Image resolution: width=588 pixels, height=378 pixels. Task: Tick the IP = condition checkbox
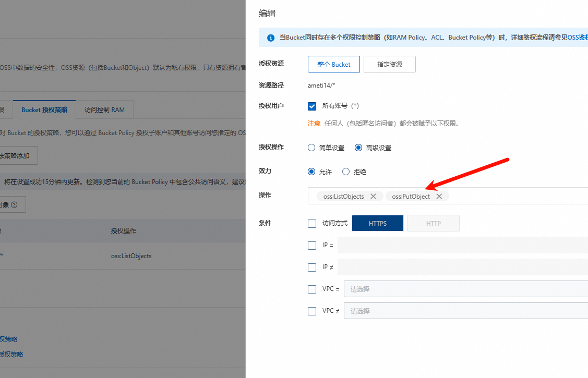312,245
